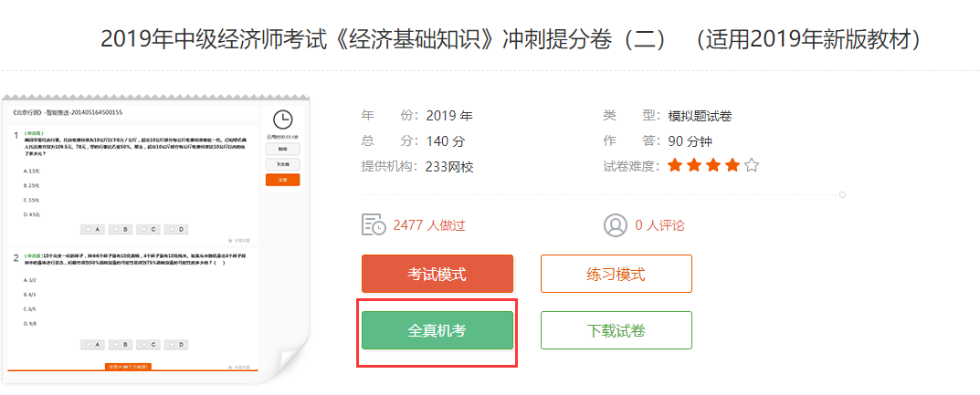Viewport: 980px width, 395px height.
Task: Click the first difficulty star
Action: (674, 166)
